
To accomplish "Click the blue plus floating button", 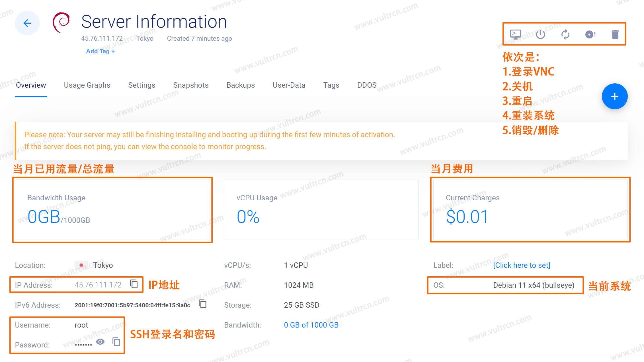I will tap(615, 96).
